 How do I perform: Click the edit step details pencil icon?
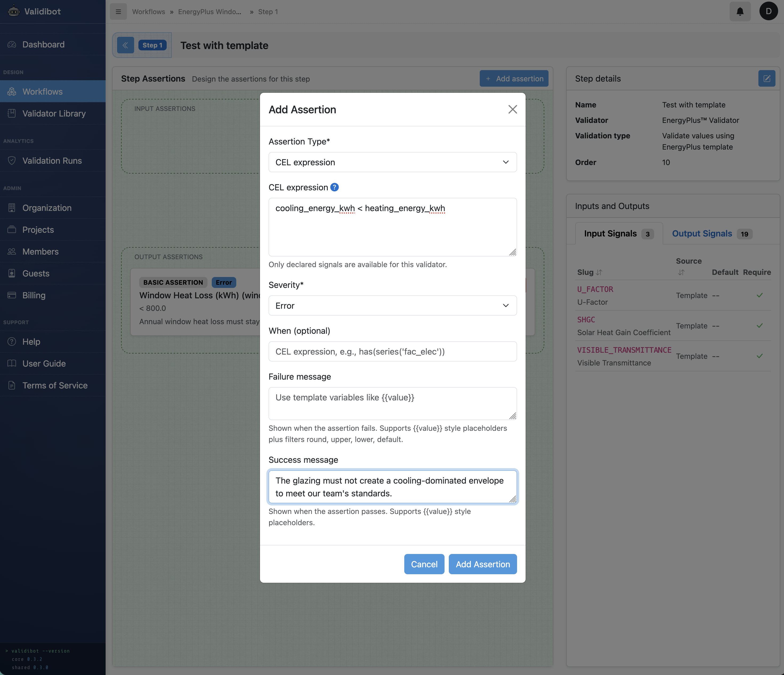pyautogui.click(x=767, y=79)
